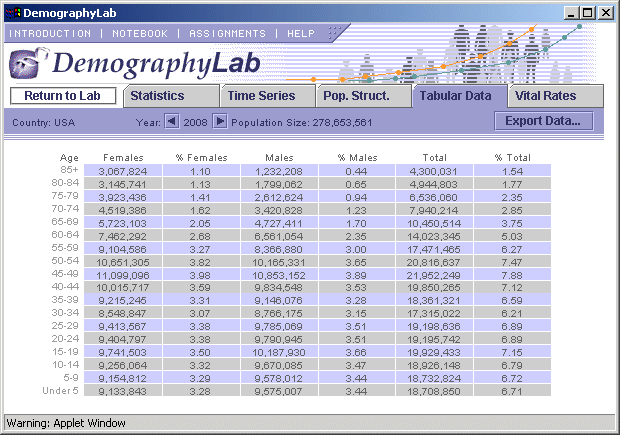Select the 20-24 age row label
Image resolution: width=620 pixels, height=435 pixels.
[x=65, y=339]
